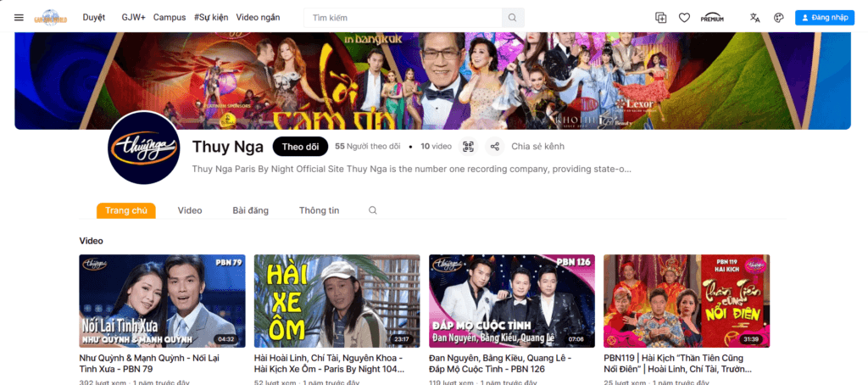
Task: Open the language translate icon
Action: pyautogui.click(x=755, y=18)
